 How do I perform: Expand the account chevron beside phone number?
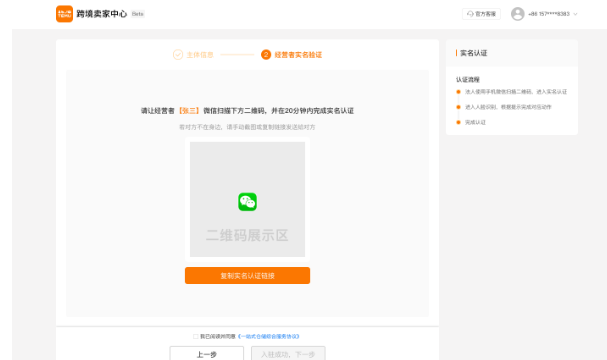575,14
